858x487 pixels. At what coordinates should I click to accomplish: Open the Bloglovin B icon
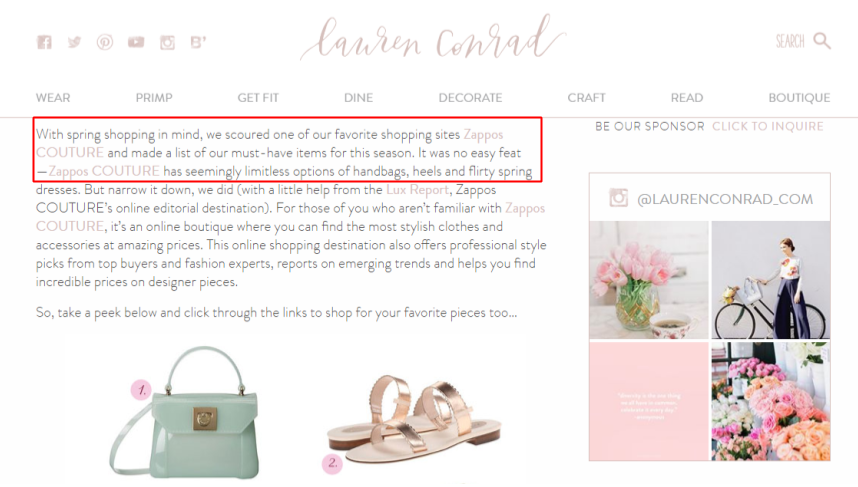198,42
